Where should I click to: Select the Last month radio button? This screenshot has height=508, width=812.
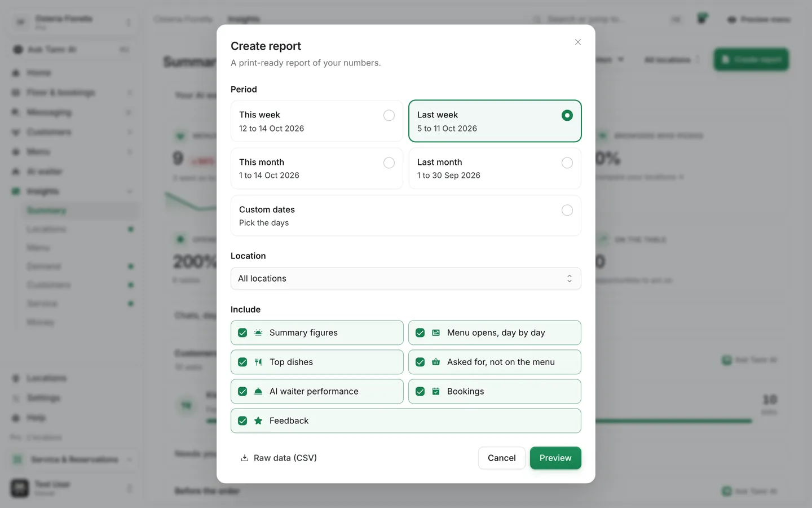567,163
